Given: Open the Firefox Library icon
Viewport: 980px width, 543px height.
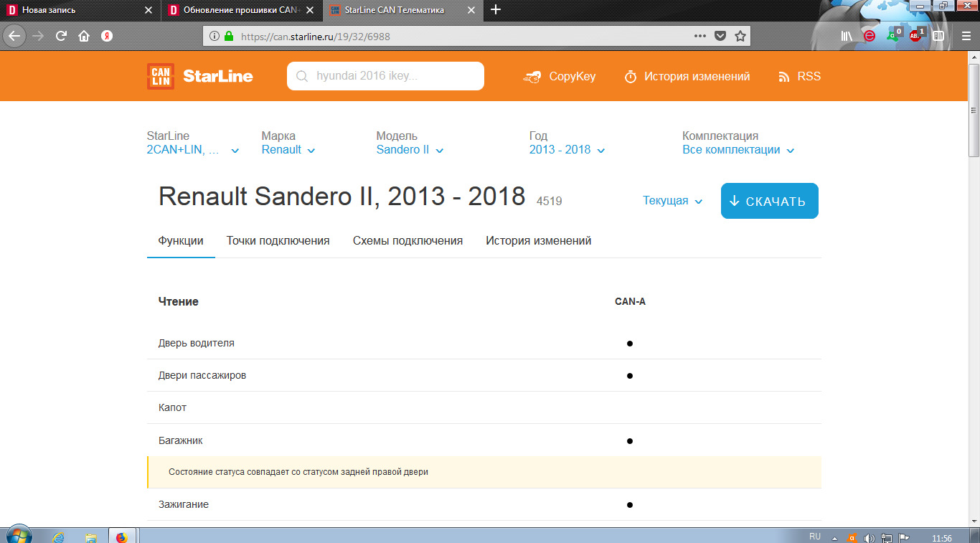Looking at the screenshot, I should tap(848, 36).
